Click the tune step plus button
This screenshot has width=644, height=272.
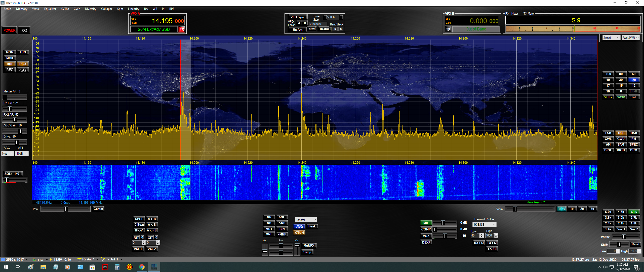341,17
